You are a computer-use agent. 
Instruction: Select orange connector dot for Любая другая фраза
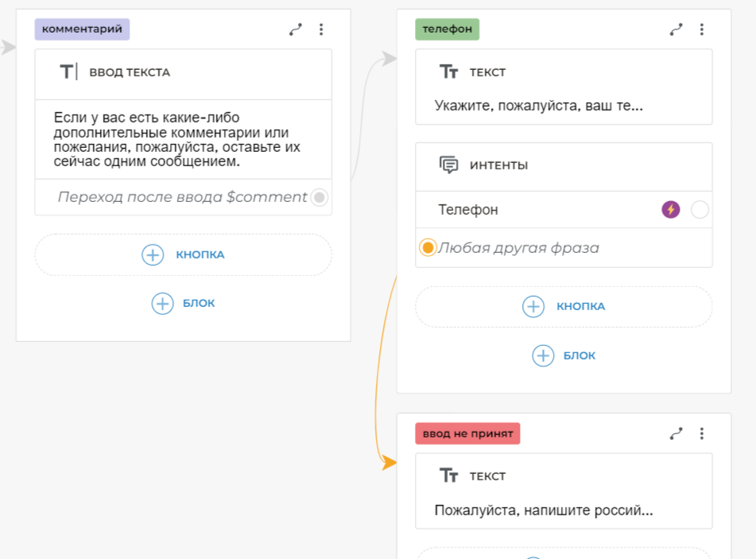coord(428,248)
